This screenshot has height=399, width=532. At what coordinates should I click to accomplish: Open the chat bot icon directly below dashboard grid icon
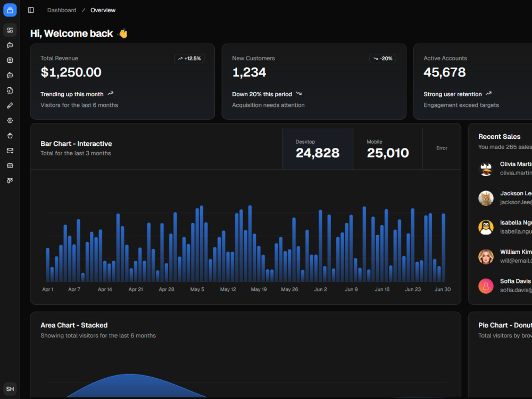[x=10, y=45]
